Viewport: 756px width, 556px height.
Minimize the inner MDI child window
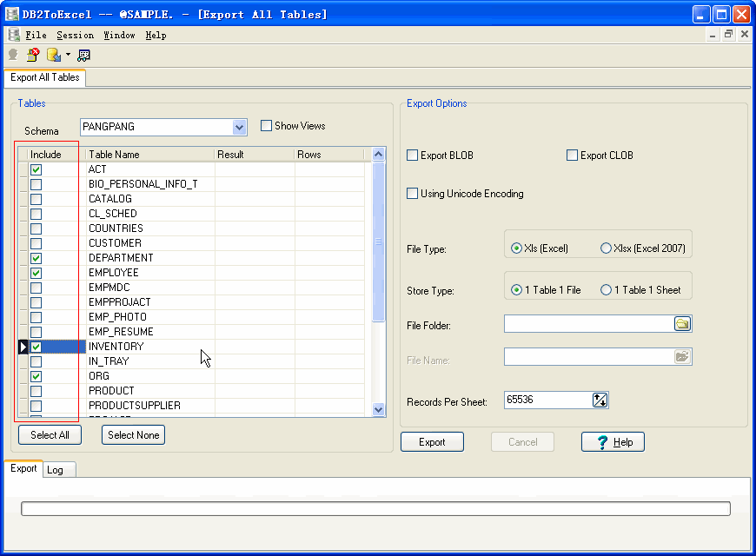pyautogui.click(x=713, y=34)
